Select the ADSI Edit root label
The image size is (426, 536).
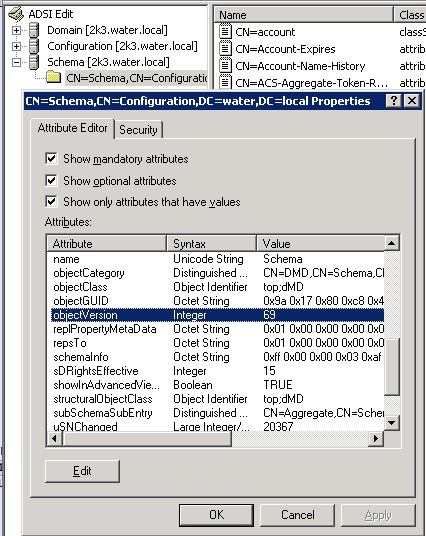[x=51, y=14]
